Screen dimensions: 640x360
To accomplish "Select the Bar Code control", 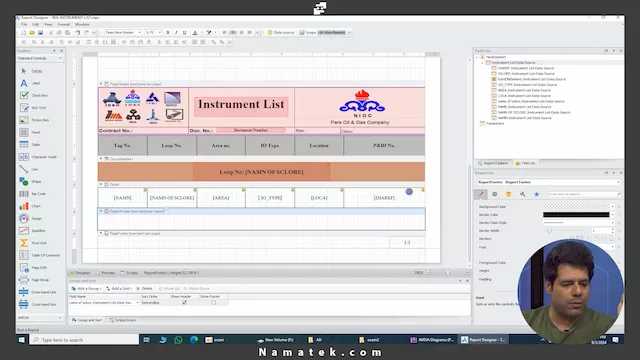I will (33, 194).
